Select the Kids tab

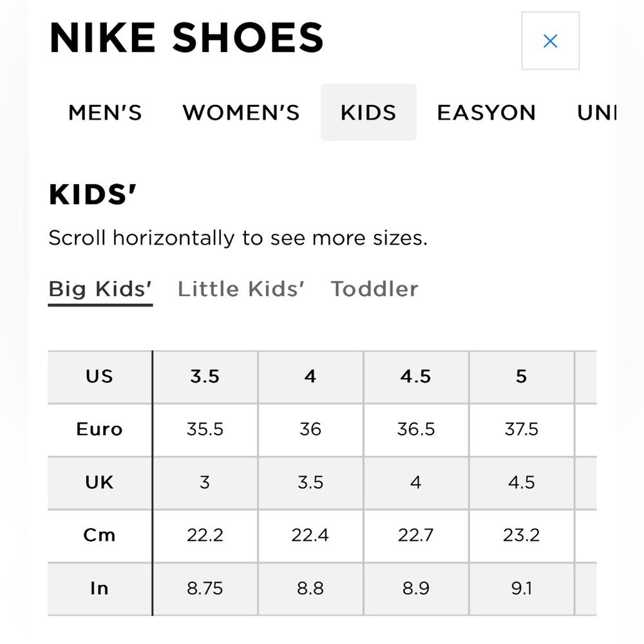click(x=368, y=113)
